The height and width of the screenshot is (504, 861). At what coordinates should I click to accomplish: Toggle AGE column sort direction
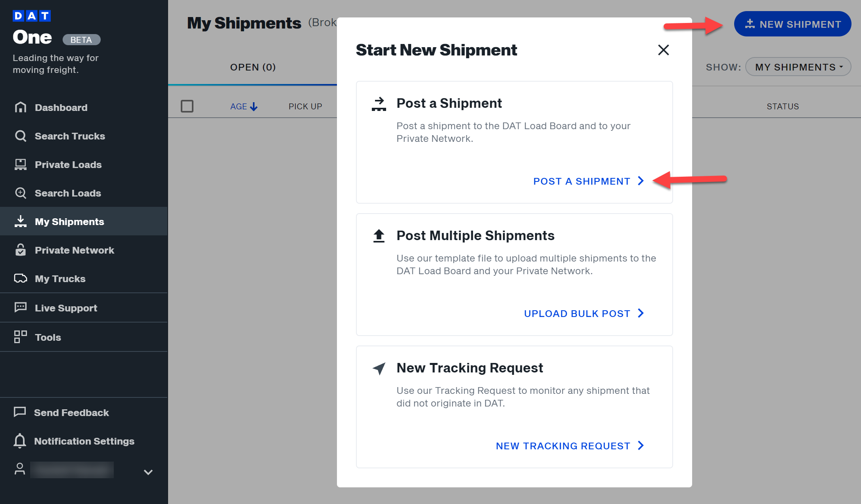243,106
